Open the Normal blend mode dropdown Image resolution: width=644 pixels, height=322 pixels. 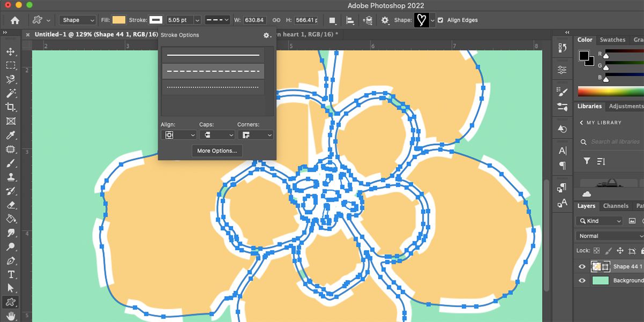610,236
